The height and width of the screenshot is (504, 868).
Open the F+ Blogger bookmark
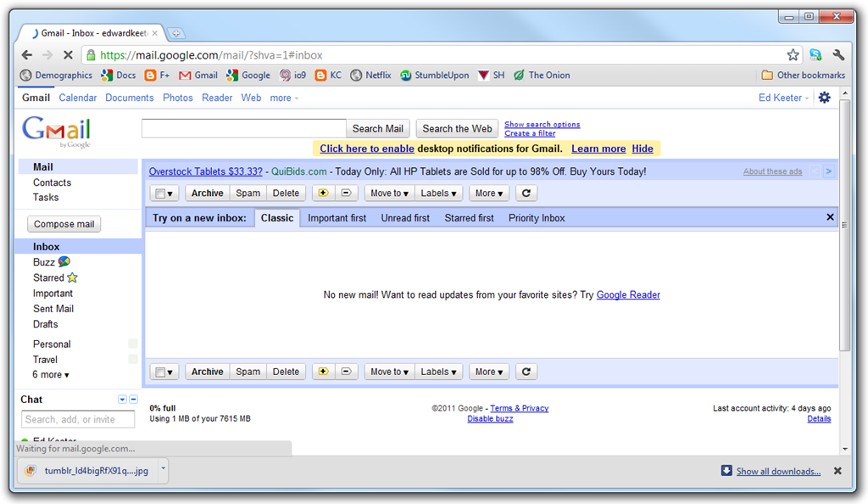[x=157, y=76]
